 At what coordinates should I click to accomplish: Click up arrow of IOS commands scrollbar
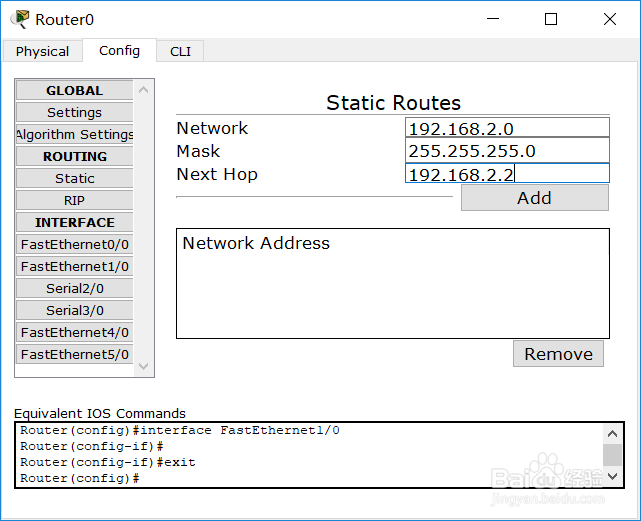pos(612,433)
